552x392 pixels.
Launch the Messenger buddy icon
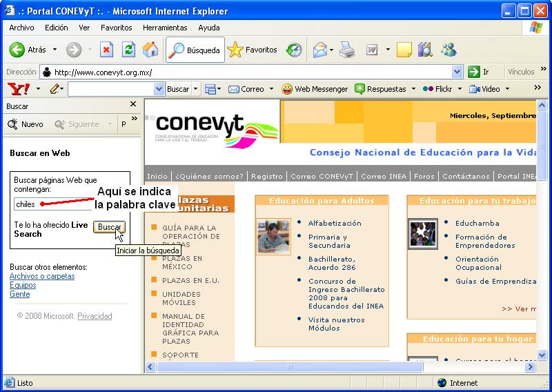click(x=449, y=50)
